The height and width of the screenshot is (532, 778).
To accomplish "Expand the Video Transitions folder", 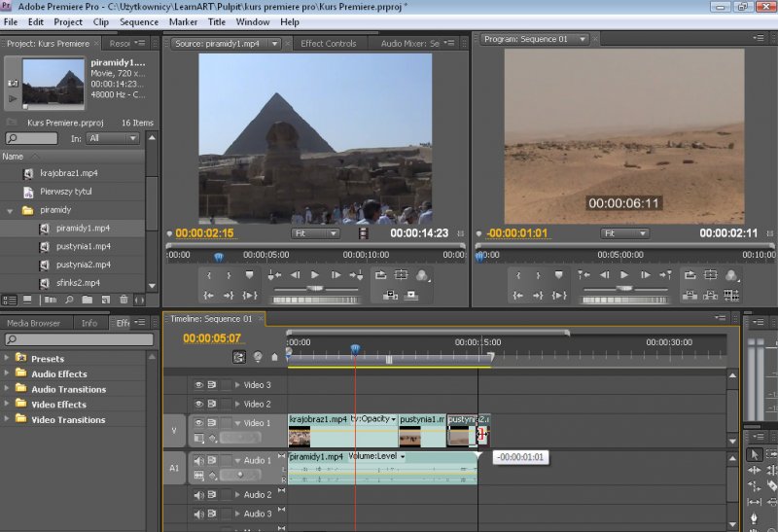I will click(7, 420).
